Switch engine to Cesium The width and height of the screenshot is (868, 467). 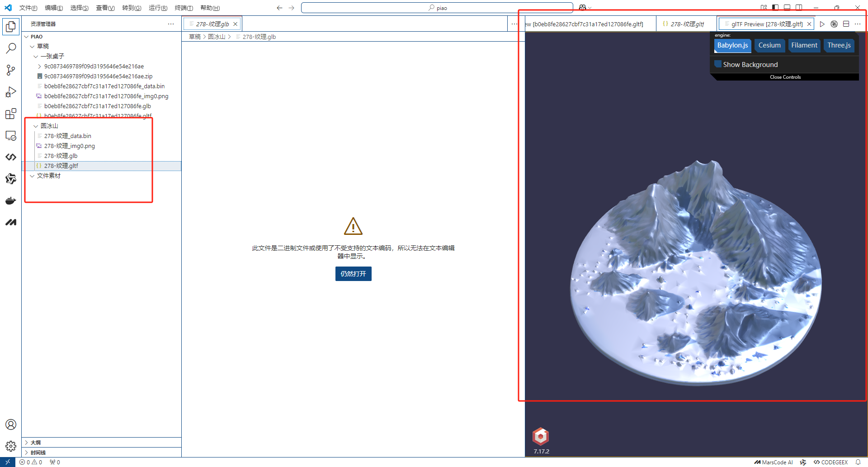pos(769,45)
